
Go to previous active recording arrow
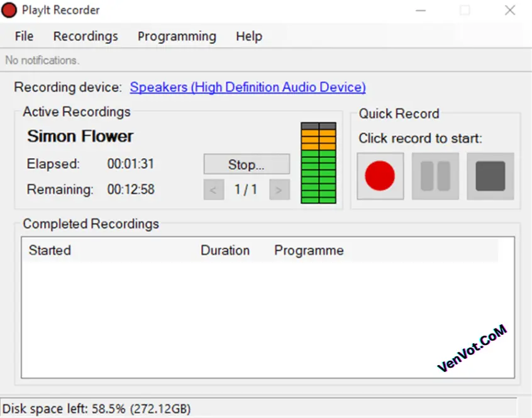[x=214, y=189]
